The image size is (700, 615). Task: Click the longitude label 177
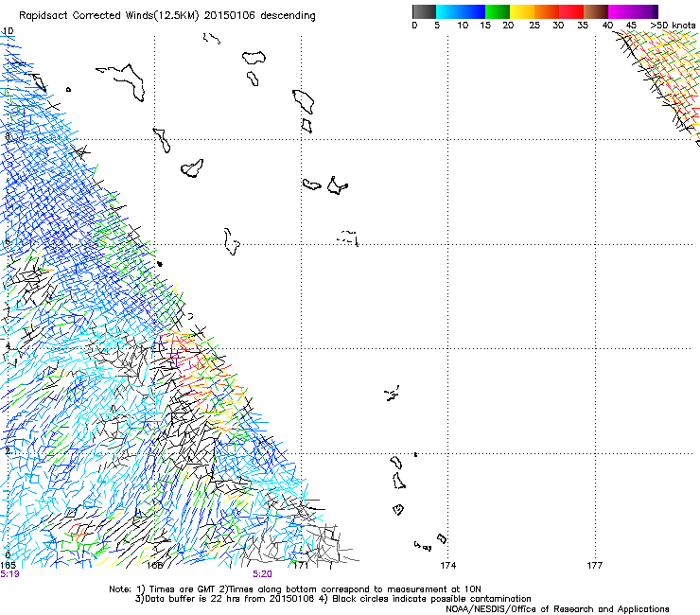click(595, 566)
